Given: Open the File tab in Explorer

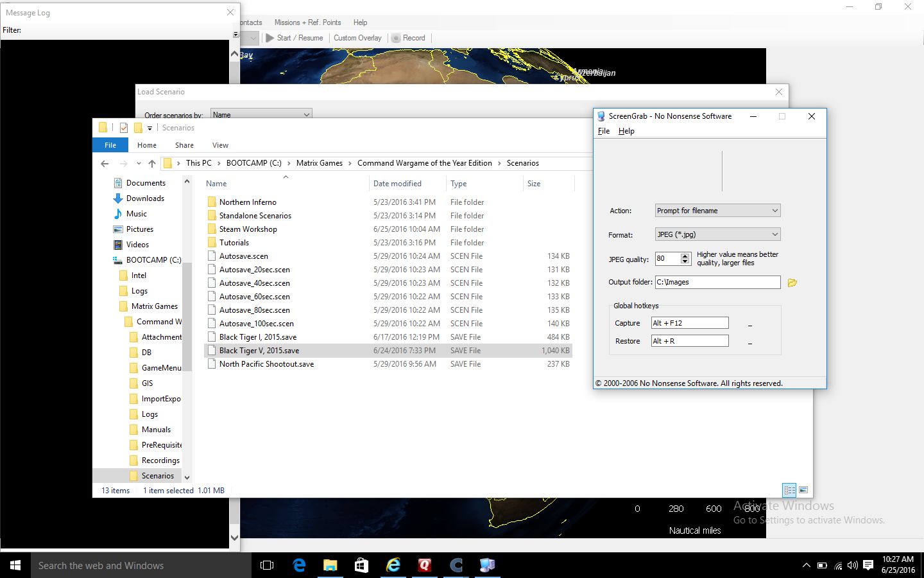Looking at the screenshot, I should point(110,145).
